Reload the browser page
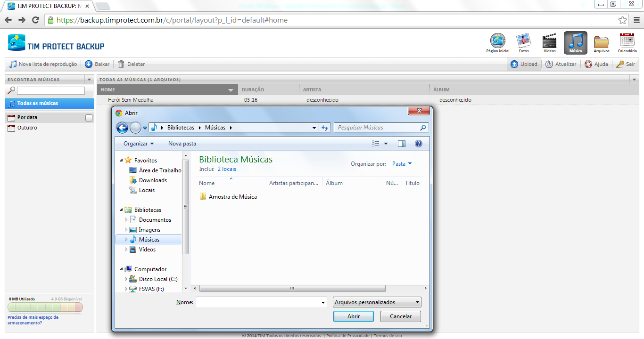The height and width of the screenshot is (339, 644). (35, 20)
